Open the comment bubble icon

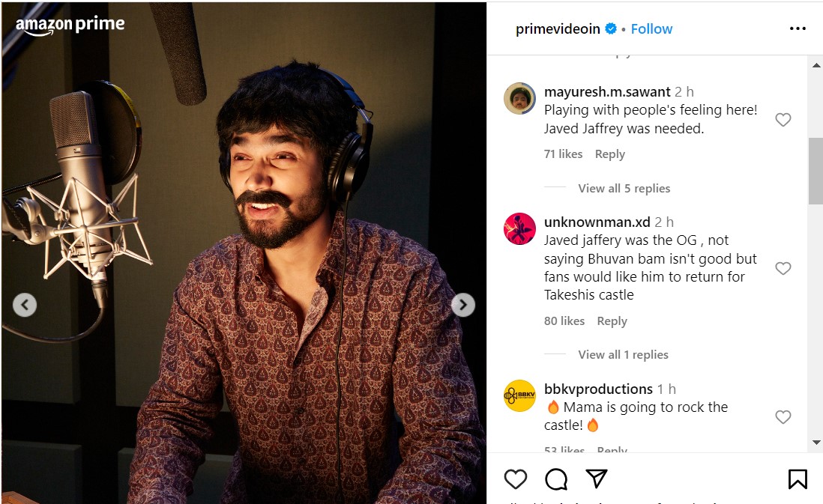556,479
